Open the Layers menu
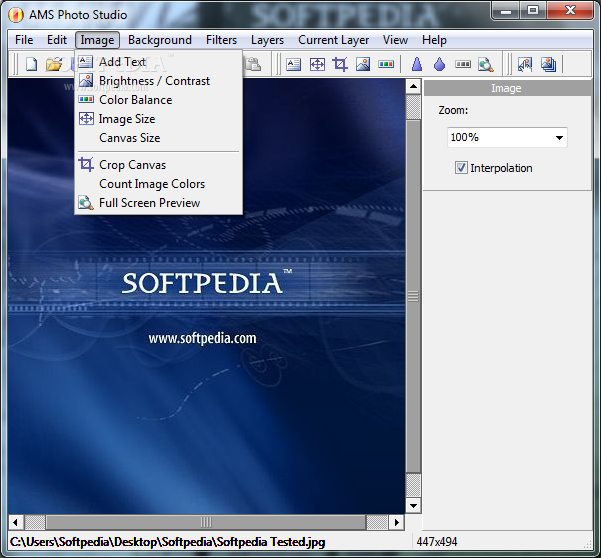Screen dimensions: 601x558 (268, 40)
